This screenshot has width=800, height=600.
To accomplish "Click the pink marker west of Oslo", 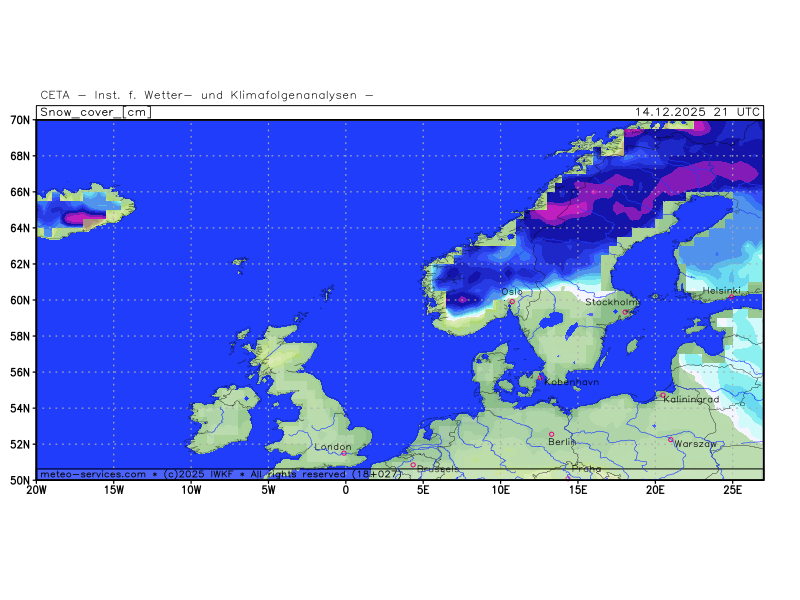I will pos(462,299).
